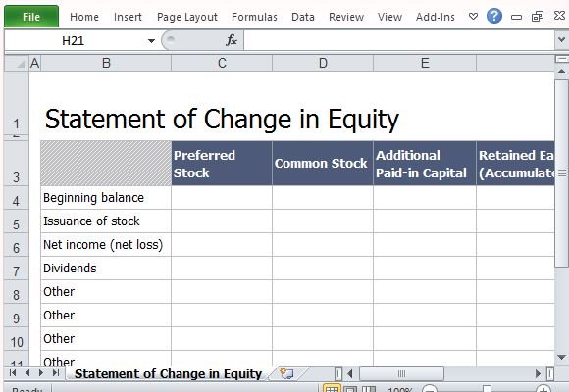The image size is (569, 392).
Task: Click the horizontal scrollbar thumb
Action: click(401, 373)
